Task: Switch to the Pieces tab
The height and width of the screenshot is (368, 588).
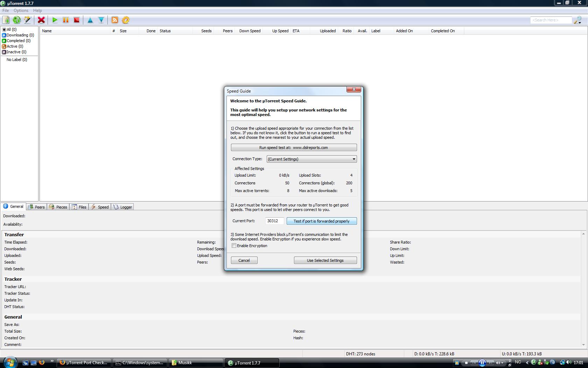Action: 58,207
